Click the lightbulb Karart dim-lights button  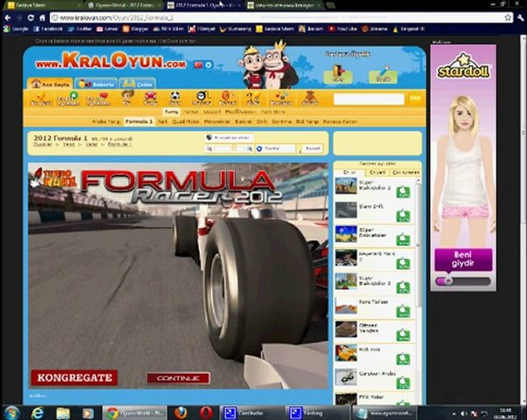(x=309, y=149)
